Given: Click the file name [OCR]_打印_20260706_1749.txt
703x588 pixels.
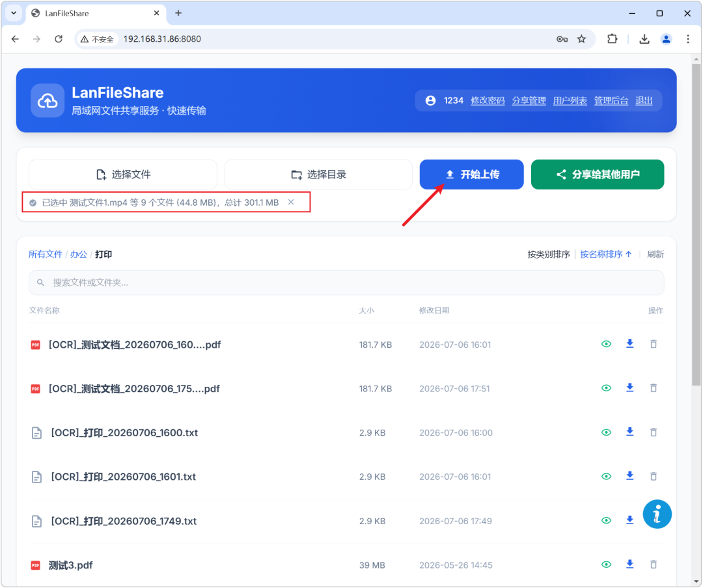Looking at the screenshot, I should click(x=124, y=521).
